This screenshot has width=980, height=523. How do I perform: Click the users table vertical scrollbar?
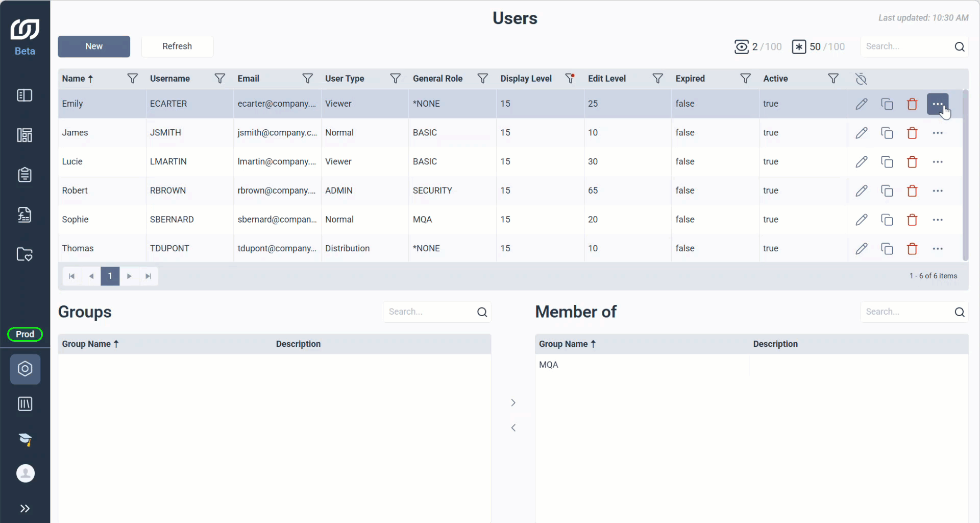tap(965, 175)
